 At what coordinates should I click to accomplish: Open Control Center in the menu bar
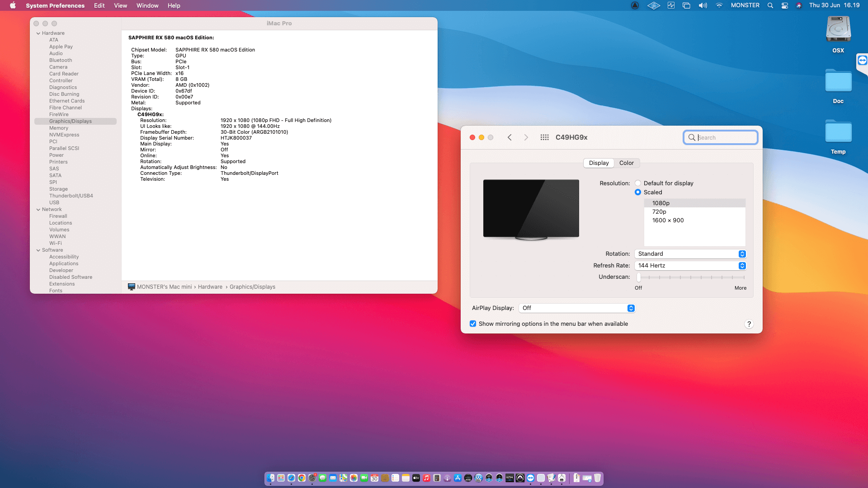785,5
